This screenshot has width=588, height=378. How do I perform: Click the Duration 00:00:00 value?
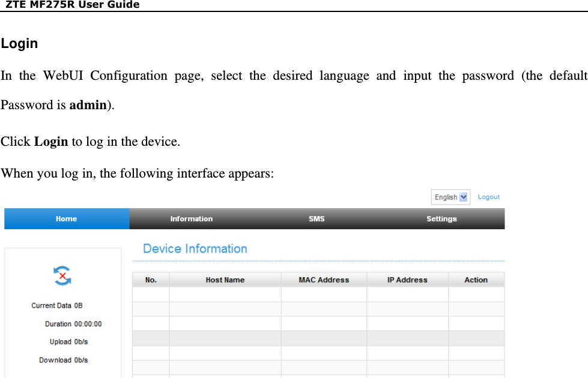pos(73,324)
